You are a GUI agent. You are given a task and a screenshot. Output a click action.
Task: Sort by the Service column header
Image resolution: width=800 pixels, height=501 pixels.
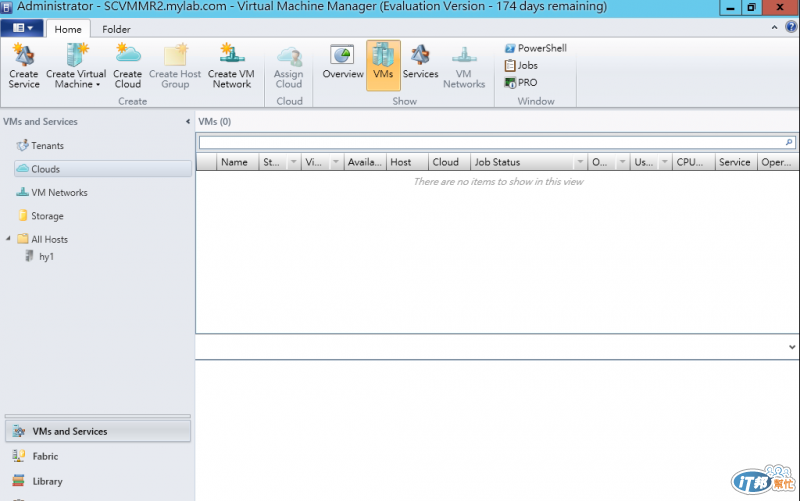[736, 162]
